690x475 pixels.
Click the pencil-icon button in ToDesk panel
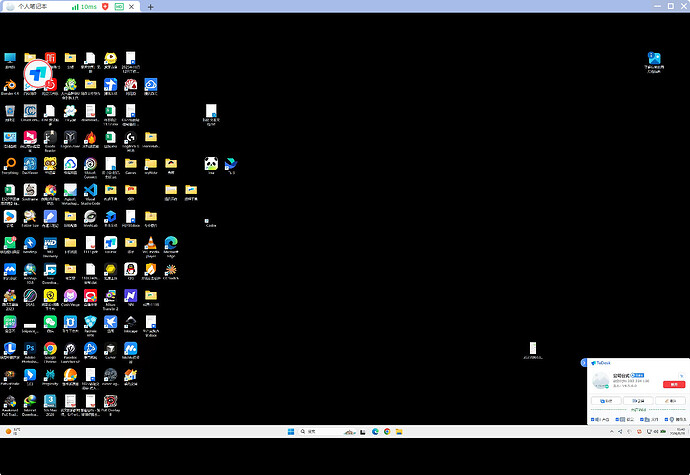[x=670, y=401]
